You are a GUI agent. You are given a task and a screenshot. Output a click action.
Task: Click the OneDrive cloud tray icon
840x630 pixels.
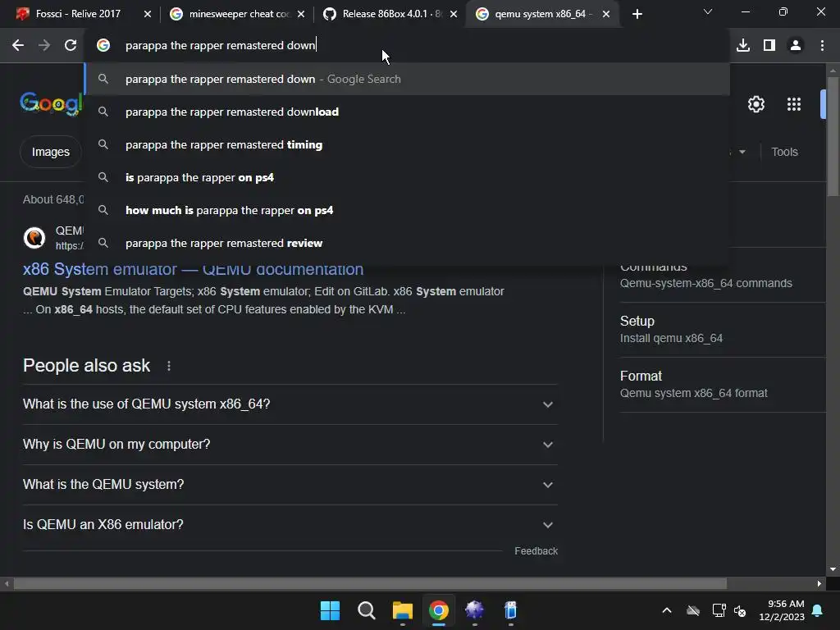(693, 610)
